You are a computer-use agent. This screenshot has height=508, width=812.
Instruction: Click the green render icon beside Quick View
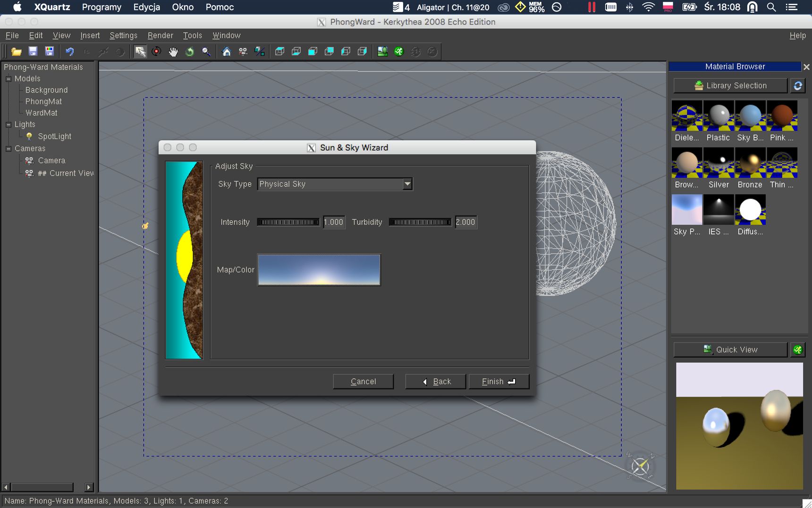798,350
